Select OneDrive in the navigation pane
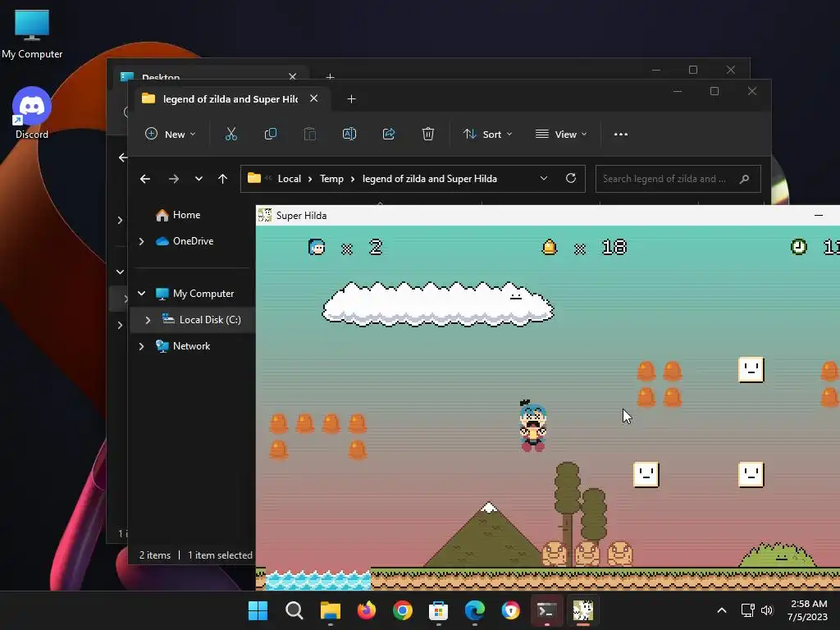The width and height of the screenshot is (840, 630). tap(193, 241)
